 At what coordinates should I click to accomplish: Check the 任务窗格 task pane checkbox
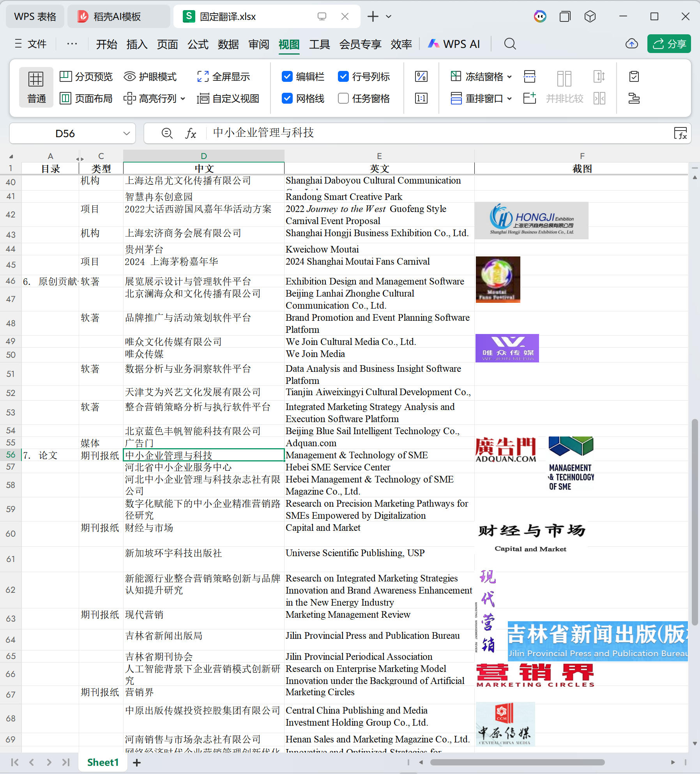click(343, 98)
